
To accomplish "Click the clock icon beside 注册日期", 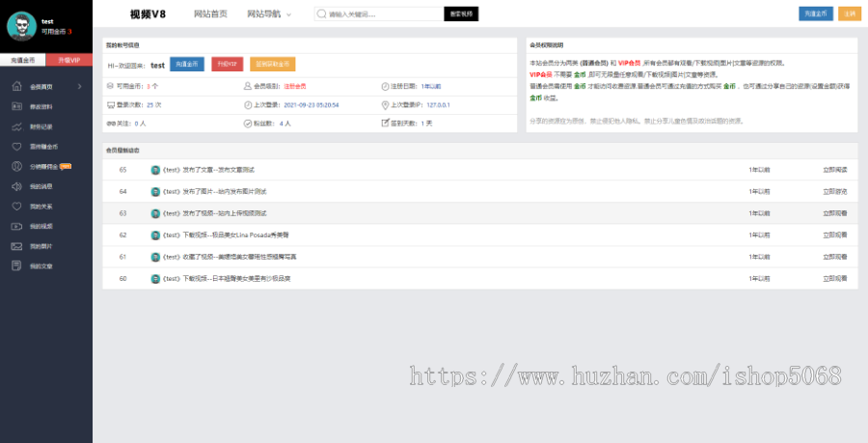I will (385, 86).
